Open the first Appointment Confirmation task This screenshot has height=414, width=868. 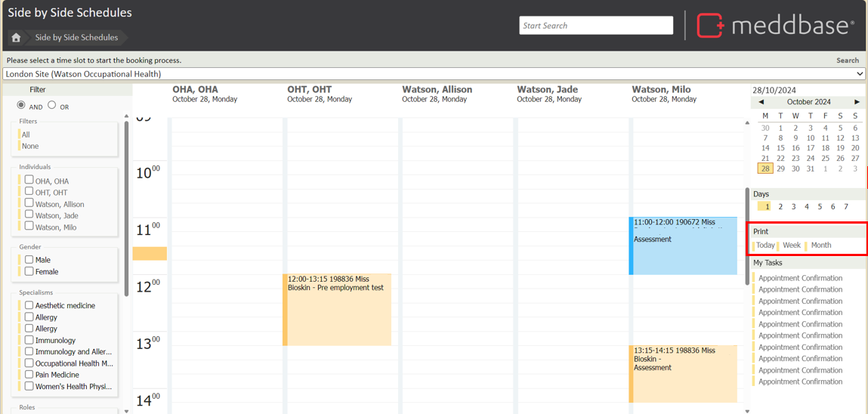[800, 278]
